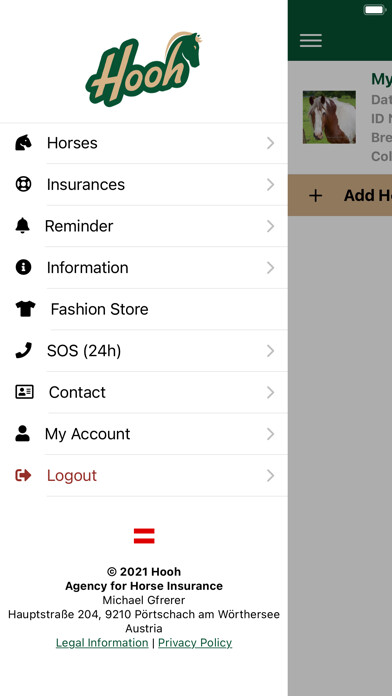Tap the bell icon for Reminder
Viewport: 392px width, 696px height.
[x=22, y=226]
